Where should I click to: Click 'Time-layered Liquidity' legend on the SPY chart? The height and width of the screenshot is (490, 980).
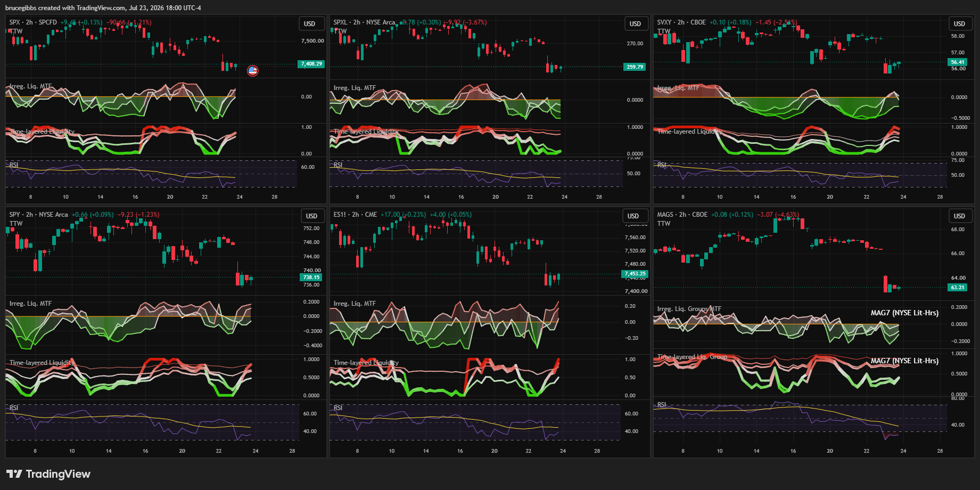pos(42,363)
